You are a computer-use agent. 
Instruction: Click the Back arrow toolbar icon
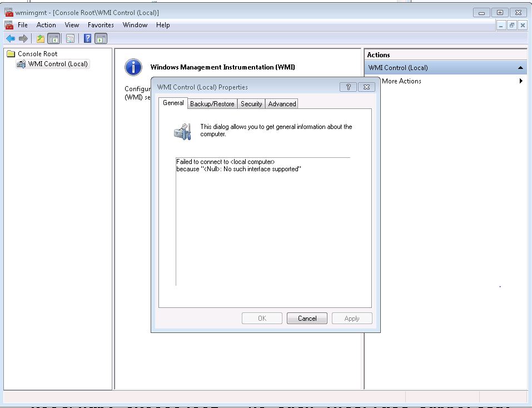point(11,39)
